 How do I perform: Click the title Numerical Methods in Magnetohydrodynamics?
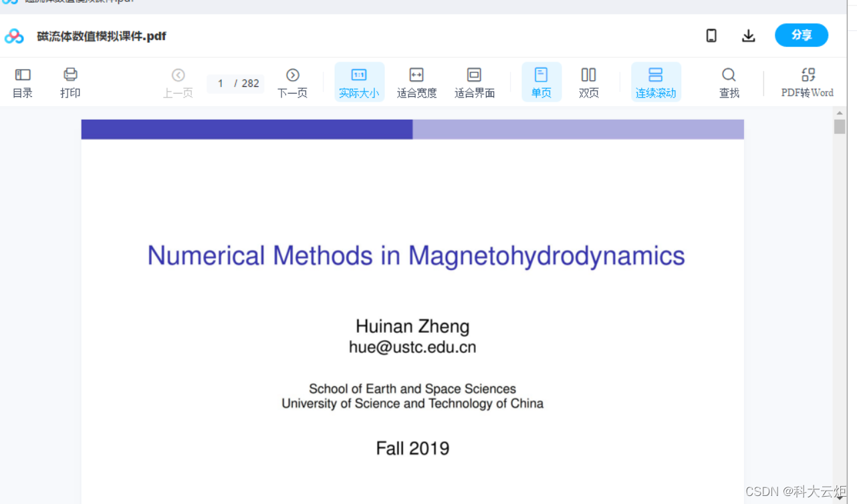point(416,256)
